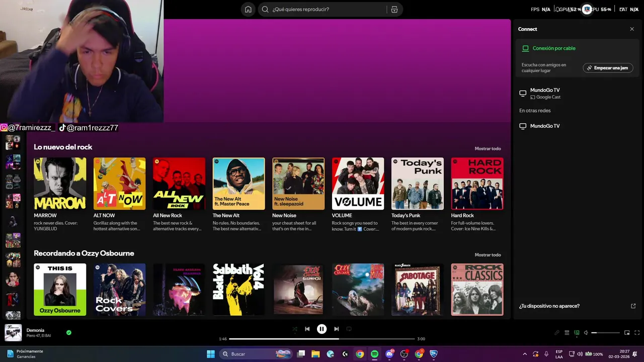Image resolution: width=644 pixels, height=362 pixels.
Task: Click external link icon beside device help
Action: [x=633, y=306]
